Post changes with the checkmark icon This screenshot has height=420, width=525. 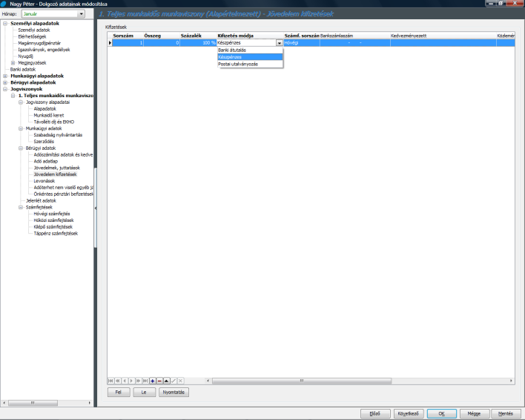tap(174, 381)
